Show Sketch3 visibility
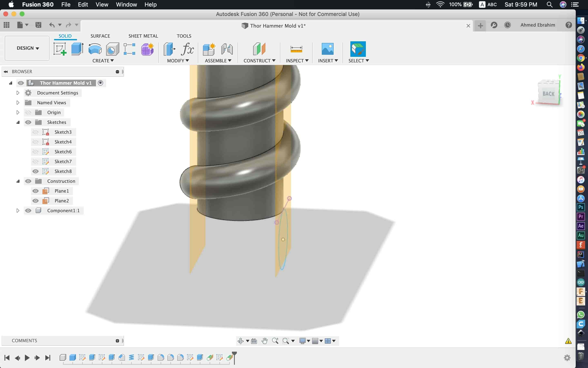The width and height of the screenshot is (588, 368). tap(36, 132)
